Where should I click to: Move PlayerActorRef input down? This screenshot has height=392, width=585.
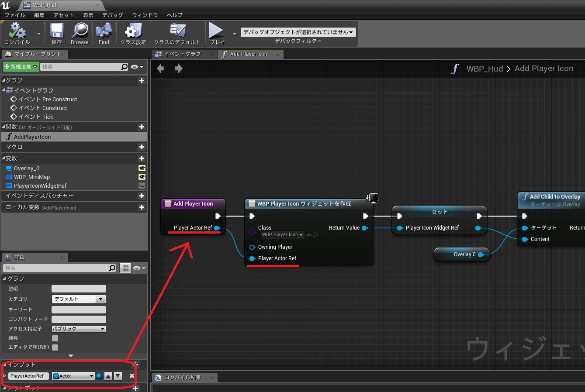point(118,376)
